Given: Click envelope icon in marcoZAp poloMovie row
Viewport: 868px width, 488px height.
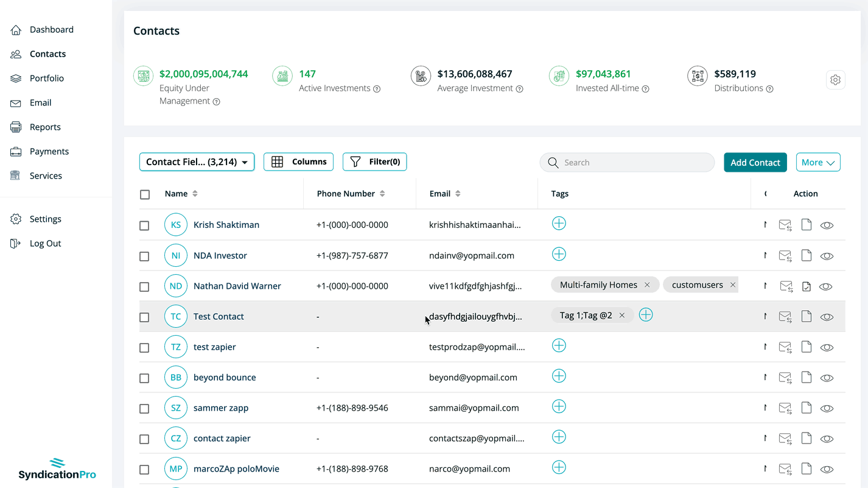Looking at the screenshot, I should pyautogui.click(x=785, y=469).
